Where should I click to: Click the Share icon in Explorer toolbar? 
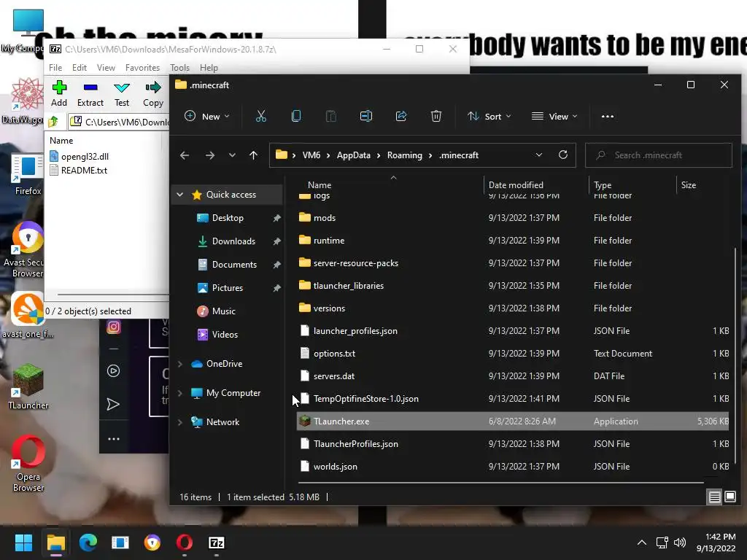pos(401,116)
